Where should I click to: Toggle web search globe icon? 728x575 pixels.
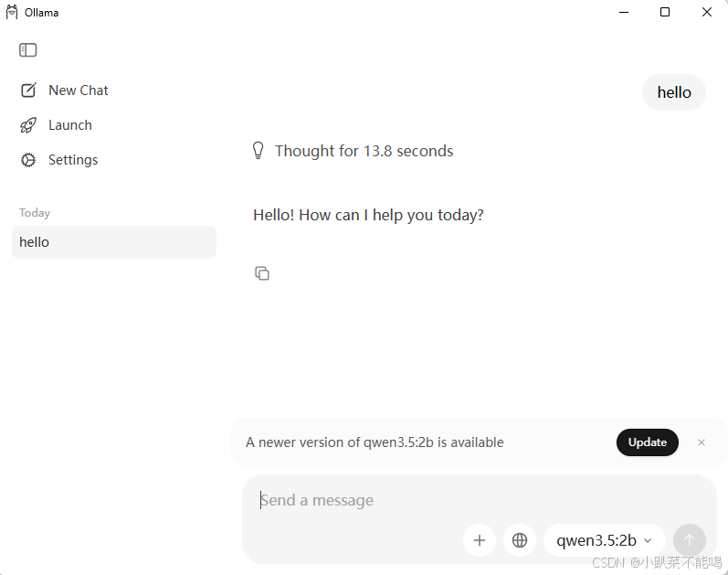[x=520, y=540]
